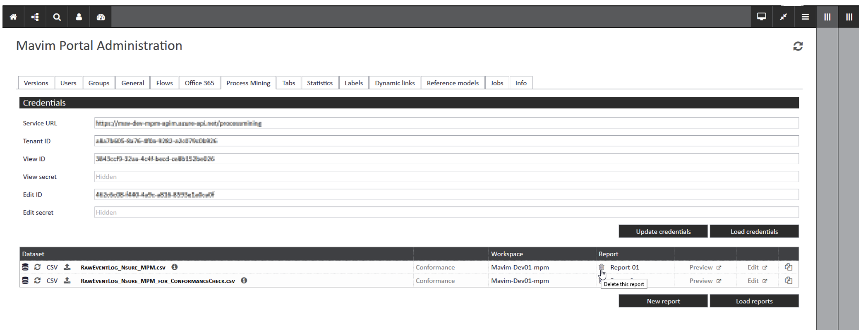The image size is (868, 336).
Task: Refresh the page with the circular arrows icon
Action: [x=798, y=46]
